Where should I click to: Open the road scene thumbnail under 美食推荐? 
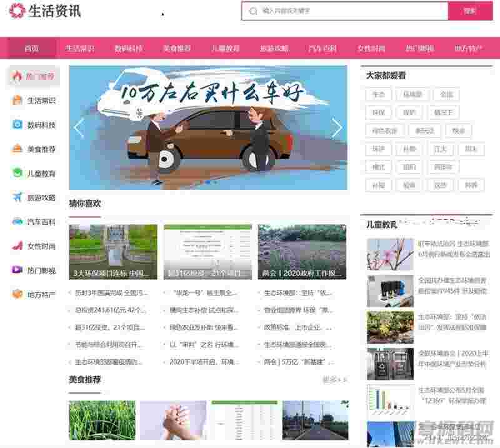pos(316,421)
